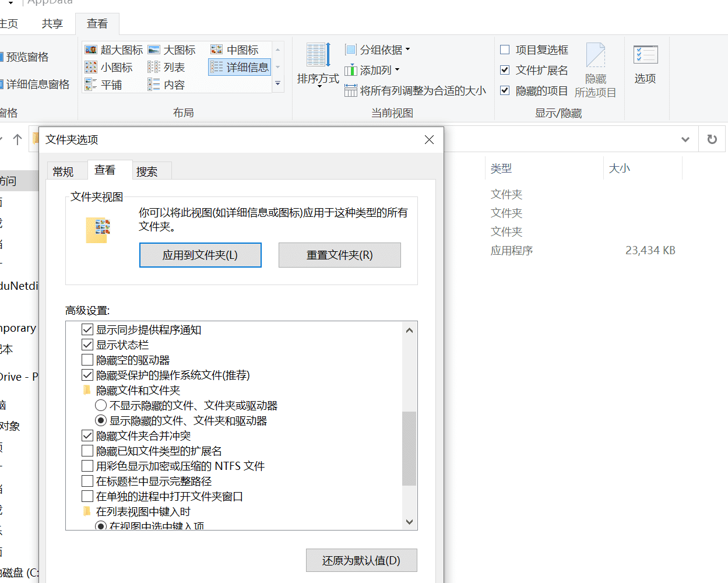
Task: Select the 超大图标 layout icon
Action: pos(91,50)
